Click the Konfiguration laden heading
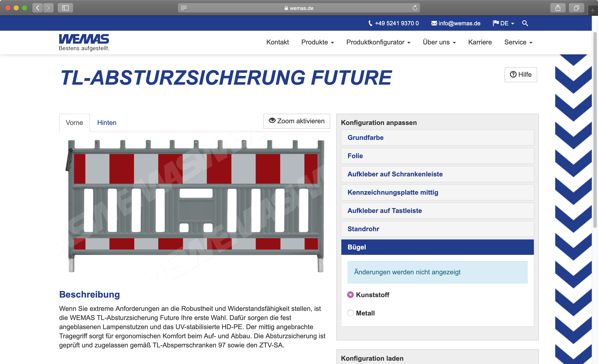Screen dimensions: 598x364 click(372, 358)
